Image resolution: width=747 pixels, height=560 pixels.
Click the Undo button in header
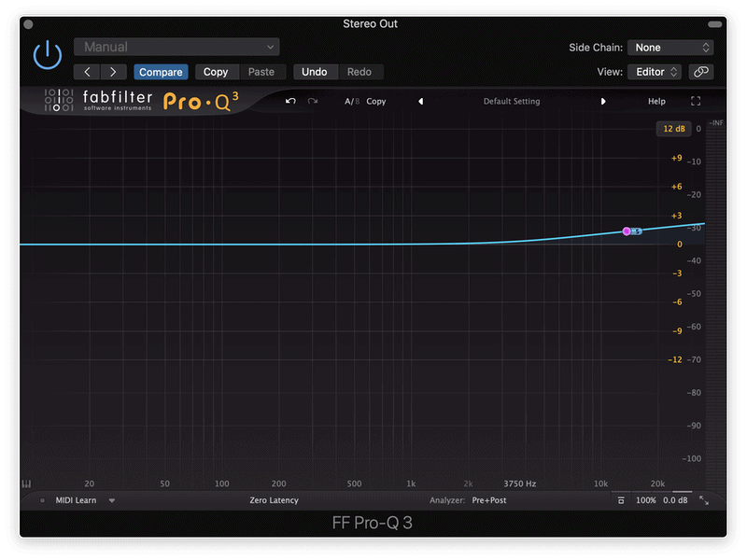[315, 72]
